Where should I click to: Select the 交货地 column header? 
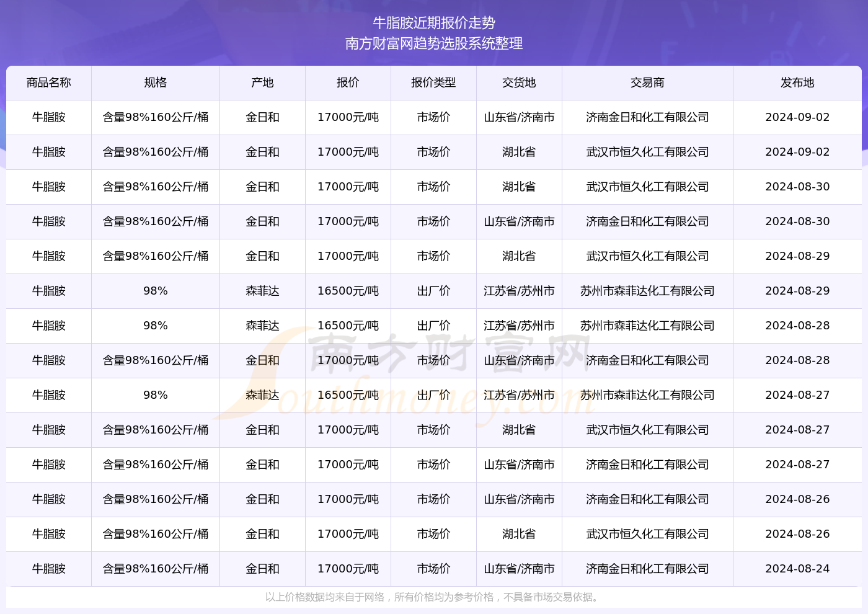click(x=520, y=82)
